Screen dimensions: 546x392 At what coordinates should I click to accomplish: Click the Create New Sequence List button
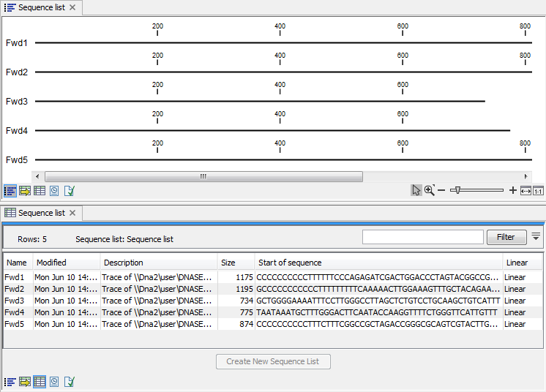click(273, 361)
